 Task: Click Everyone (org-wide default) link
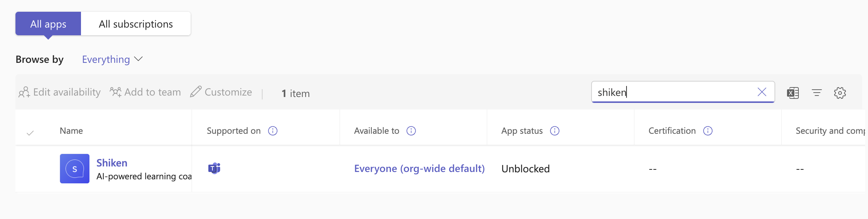click(419, 168)
